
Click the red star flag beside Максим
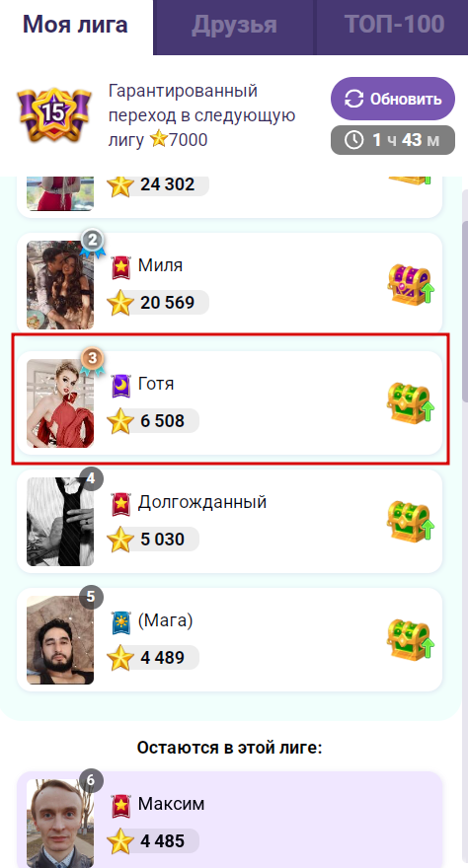(120, 806)
